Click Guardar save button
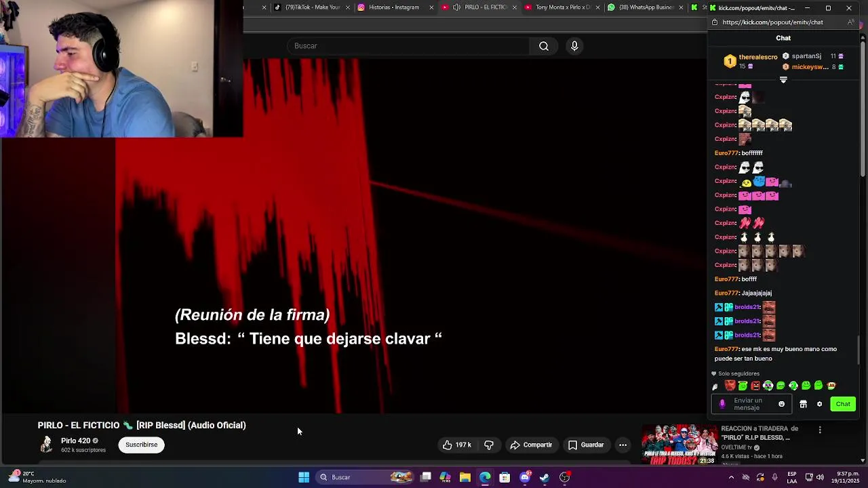The image size is (868, 488). [x=586, y=445]
